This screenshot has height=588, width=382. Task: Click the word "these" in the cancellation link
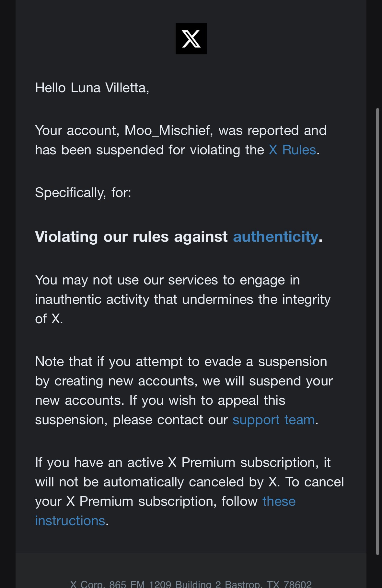pos(279,501)
